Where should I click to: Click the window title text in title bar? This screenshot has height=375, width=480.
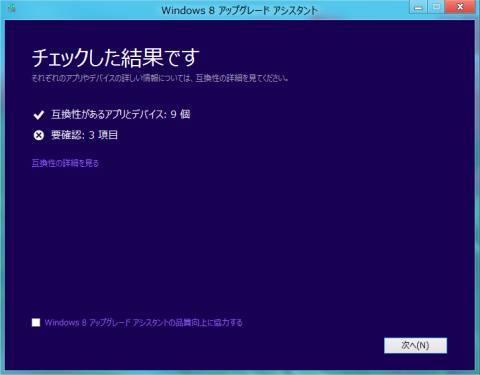240,10
